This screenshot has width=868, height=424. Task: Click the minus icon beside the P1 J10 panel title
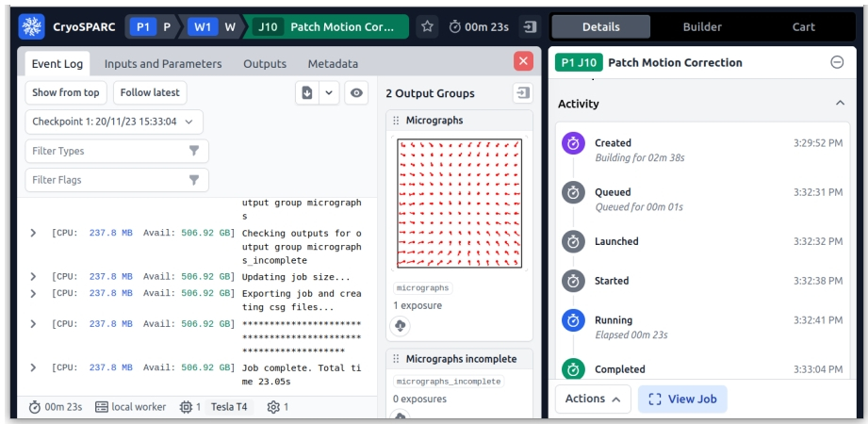[837, 62]
